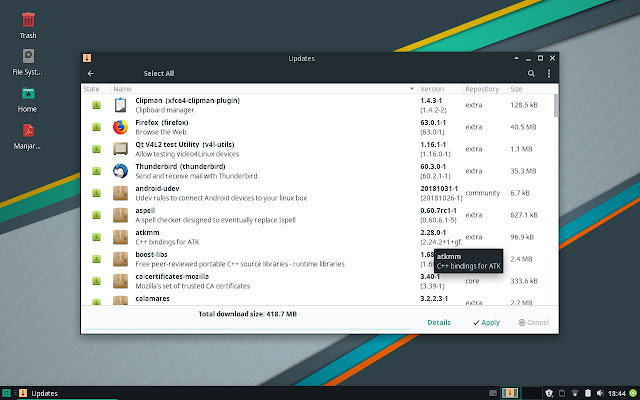Select the active workspace thumbnail in the pager
Screen dimensions: 640x400
(510, 393)
